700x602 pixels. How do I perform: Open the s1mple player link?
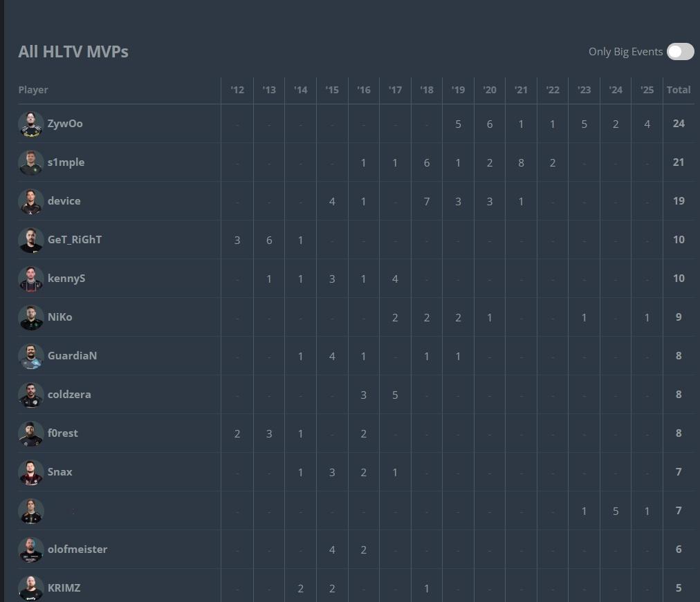pyautogui.click(x=66, y=162)
